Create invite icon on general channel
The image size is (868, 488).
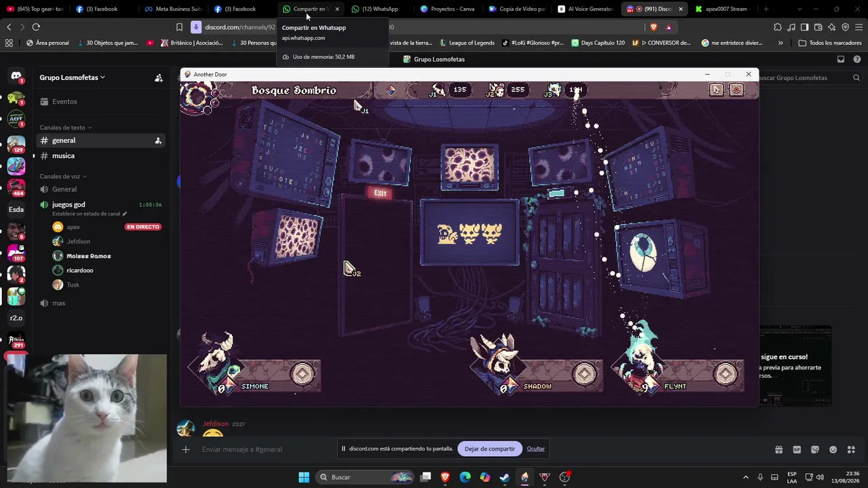158,140
